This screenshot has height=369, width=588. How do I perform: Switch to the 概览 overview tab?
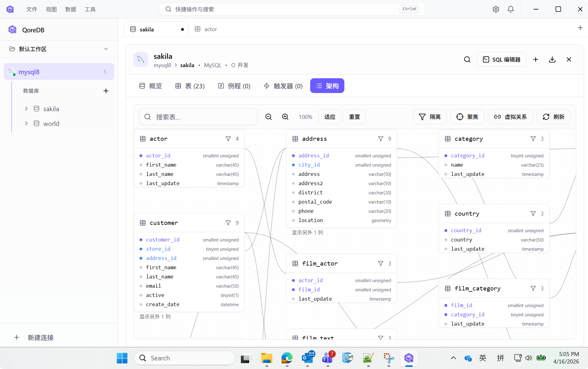pos(151,86)
